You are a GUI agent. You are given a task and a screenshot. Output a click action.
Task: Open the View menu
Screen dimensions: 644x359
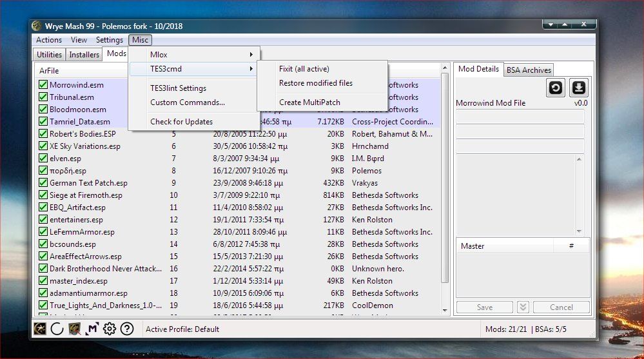(79, 40)
